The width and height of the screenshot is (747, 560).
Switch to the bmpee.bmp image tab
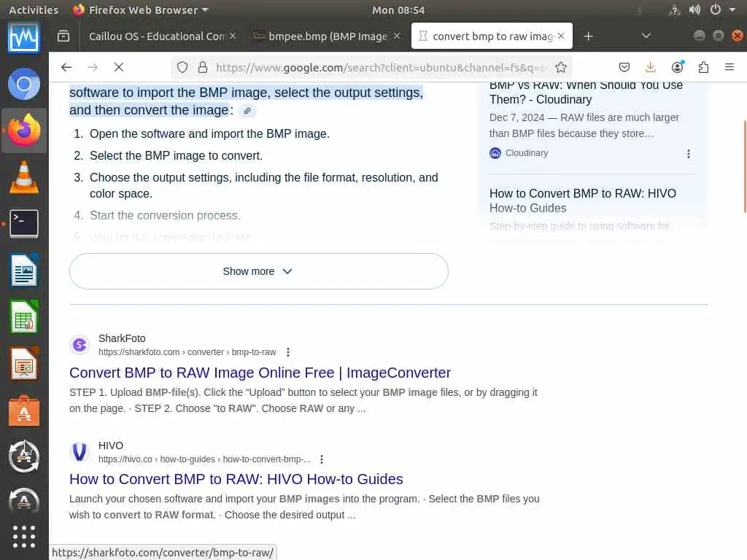pyautogui.click(x=328, y=36)
